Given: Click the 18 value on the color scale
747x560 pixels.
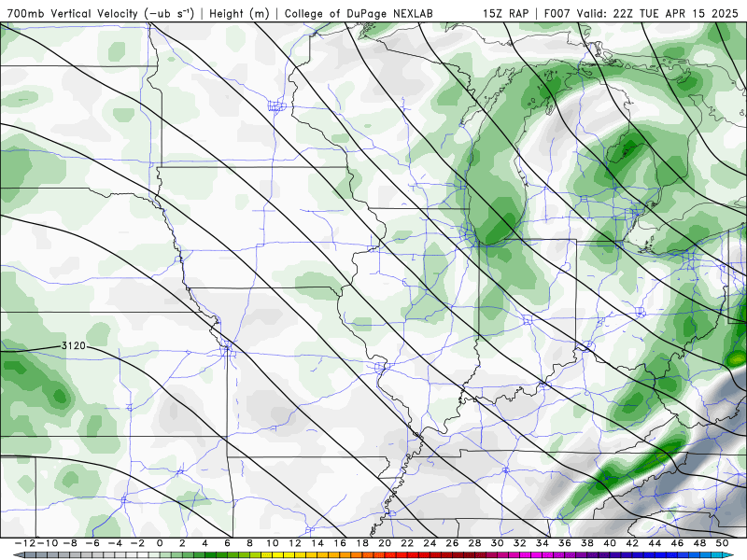Looking at the screenshot, I should point(362,543).
